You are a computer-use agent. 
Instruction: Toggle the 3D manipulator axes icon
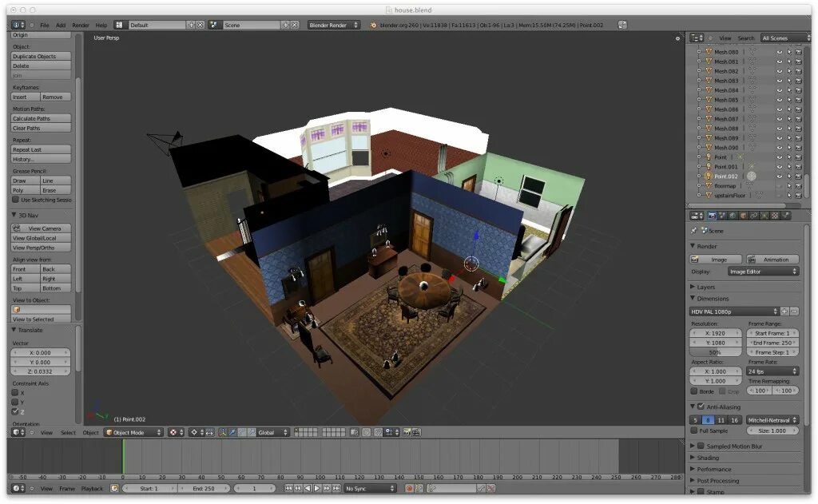pos(222,433)
